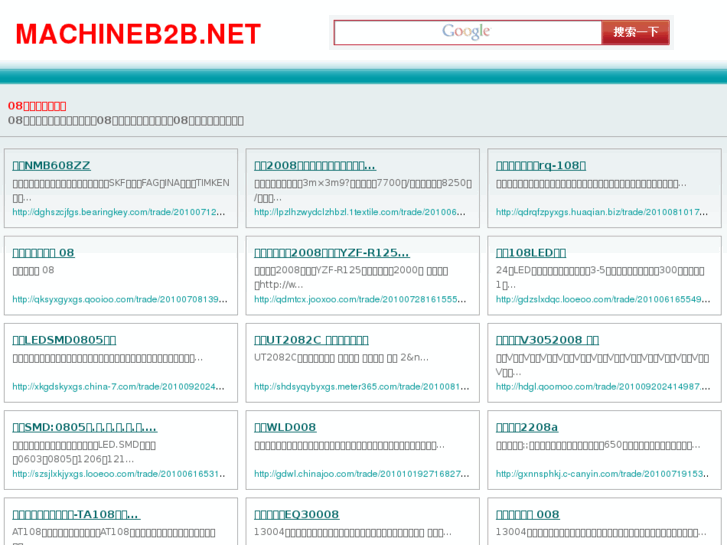Open the gdwl.chinajoo.com trade URL

point(362,474)
